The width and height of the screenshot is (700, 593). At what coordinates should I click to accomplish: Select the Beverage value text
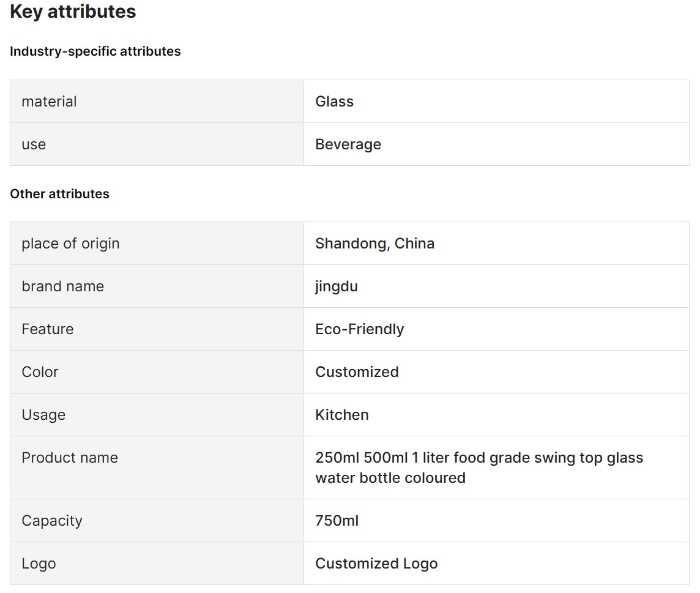348,144
